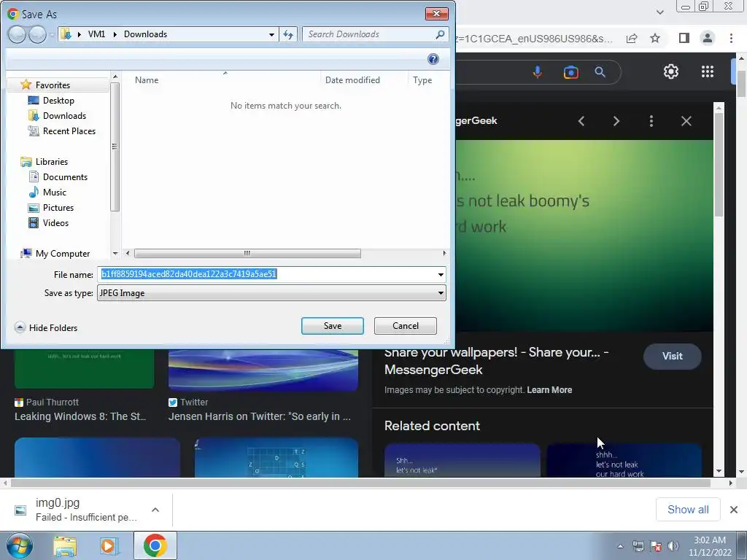Click the file list horizontal scrollbar thumb
Viewport: 747px width, 560px height.
247,253
